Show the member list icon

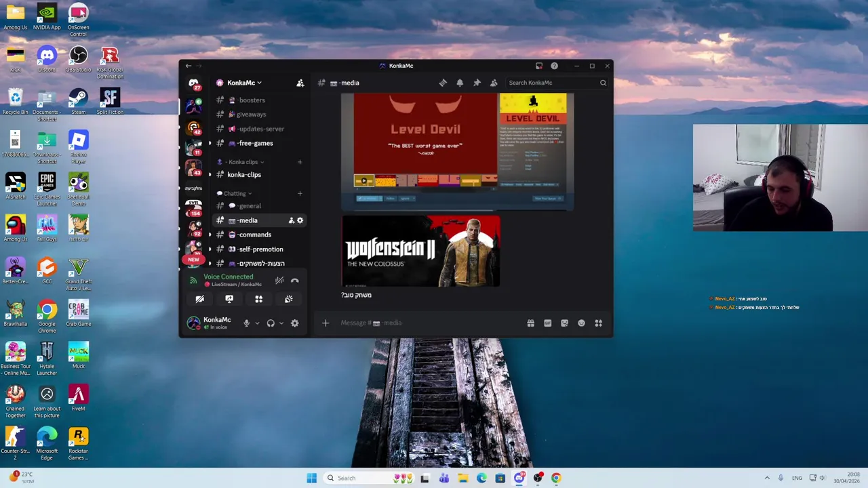(x=494, y=83)
